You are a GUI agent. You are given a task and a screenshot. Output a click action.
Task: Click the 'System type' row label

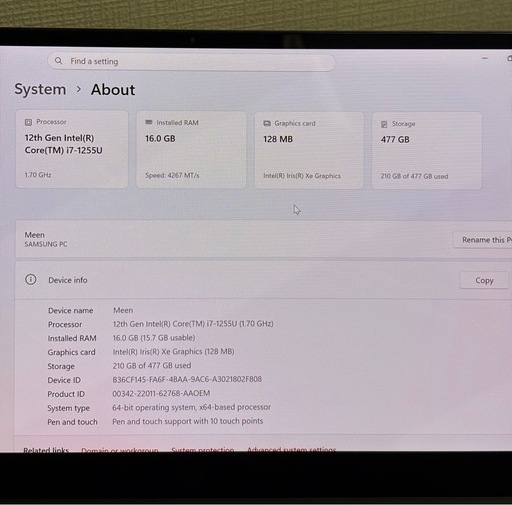(x=68, y=408)
